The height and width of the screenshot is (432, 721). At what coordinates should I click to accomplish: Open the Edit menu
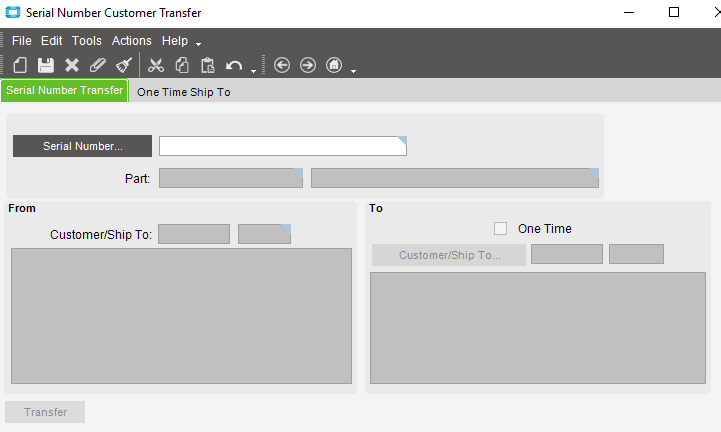coord(52,41)
